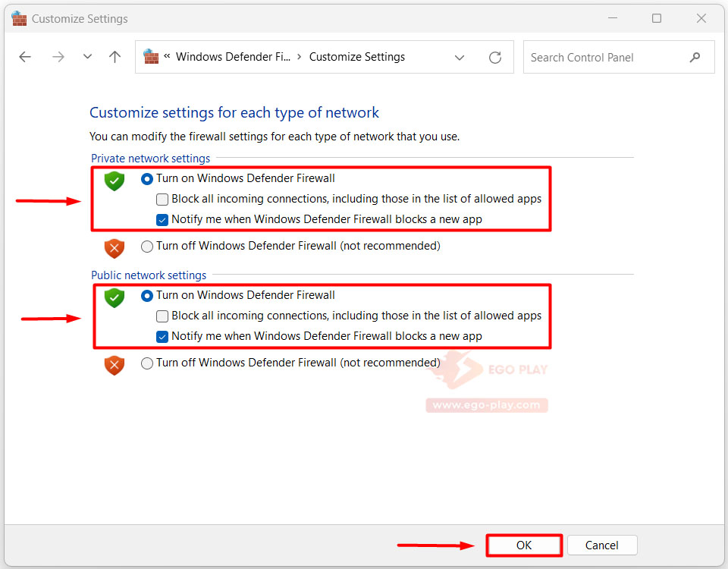The image size is (728, 569).
Task: Select Windows Defender Fi... breadcrumb
Action: pyautogui.click(x=233, y=57)
